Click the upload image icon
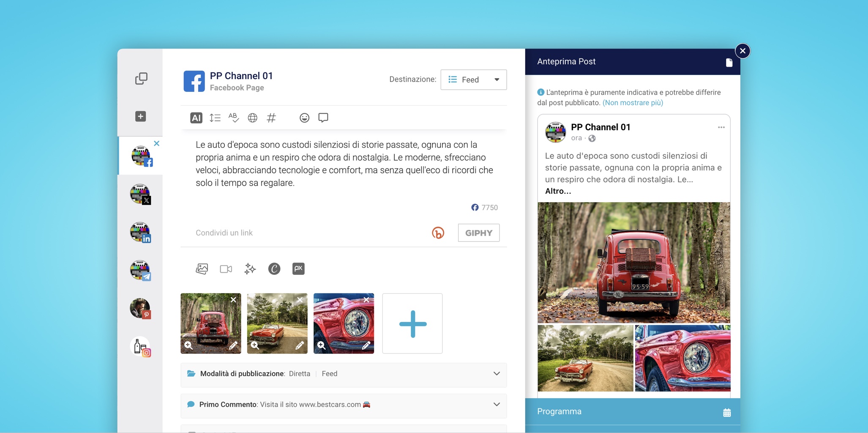The height and width of the screenshot is (433, 868). [x=202, y=269]
